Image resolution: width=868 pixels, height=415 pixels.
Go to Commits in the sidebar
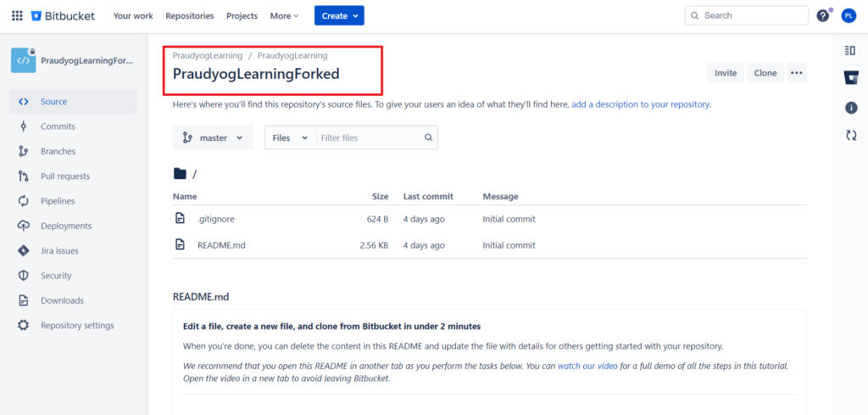click(x=58, y=126)
